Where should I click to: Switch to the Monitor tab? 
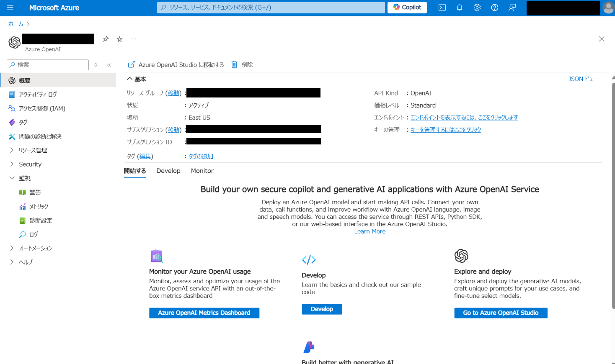(202, 171)
